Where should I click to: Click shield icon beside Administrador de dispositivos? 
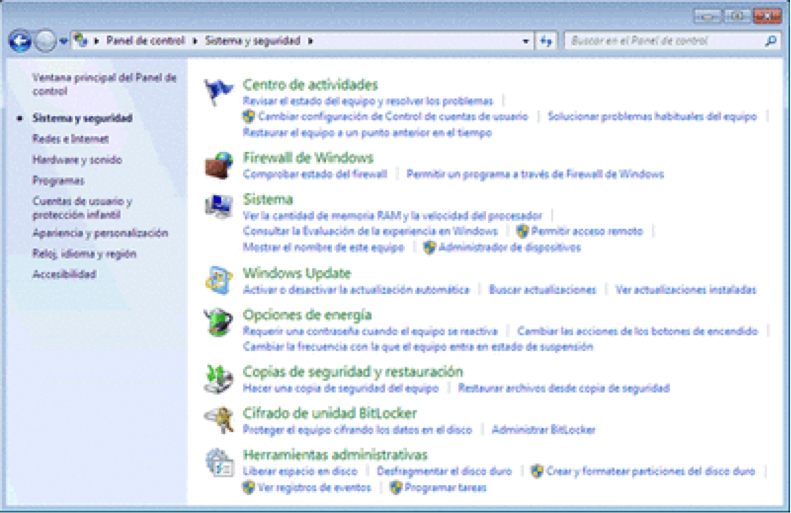coord(429,247)
